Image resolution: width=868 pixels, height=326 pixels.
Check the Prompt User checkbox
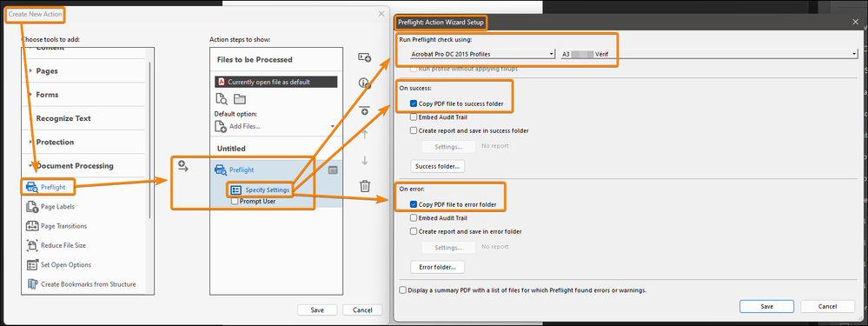pos(235,202)
